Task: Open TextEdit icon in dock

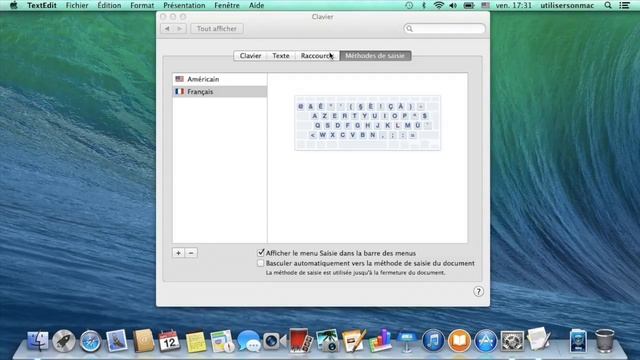Action: (x=538, y=340)
